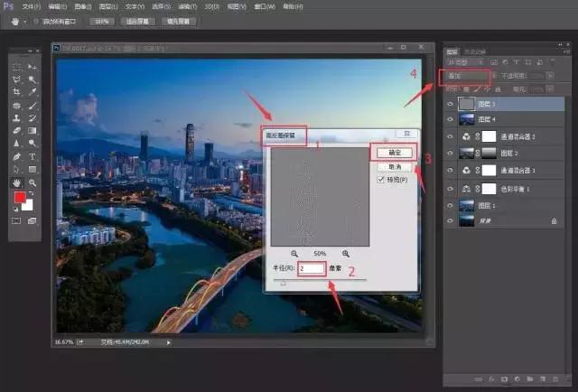Click the 半径 radius input field
This screenshot has height=392, width=578.
310,269
